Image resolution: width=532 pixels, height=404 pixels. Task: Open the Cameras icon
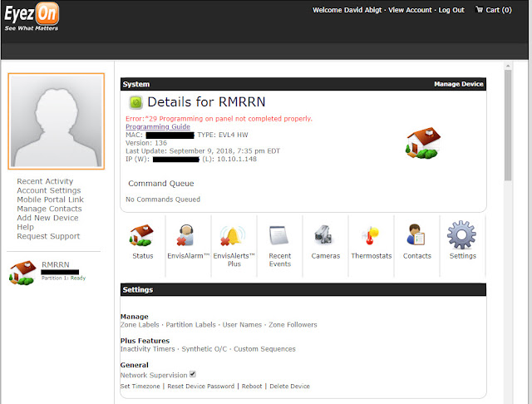coord(323,234)
